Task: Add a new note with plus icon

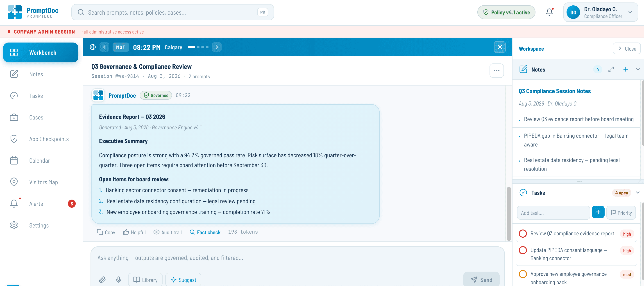Action: 626,70
